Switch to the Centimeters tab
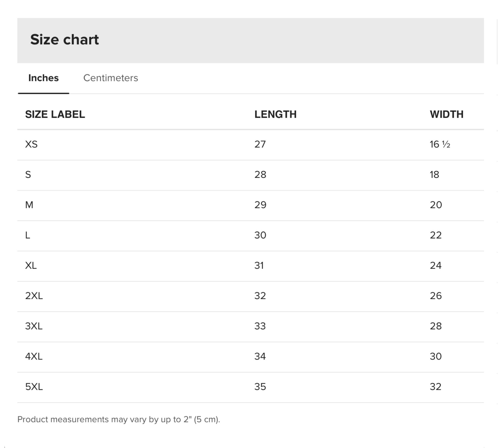The image size is (502, 448). (x=111, y=78)
